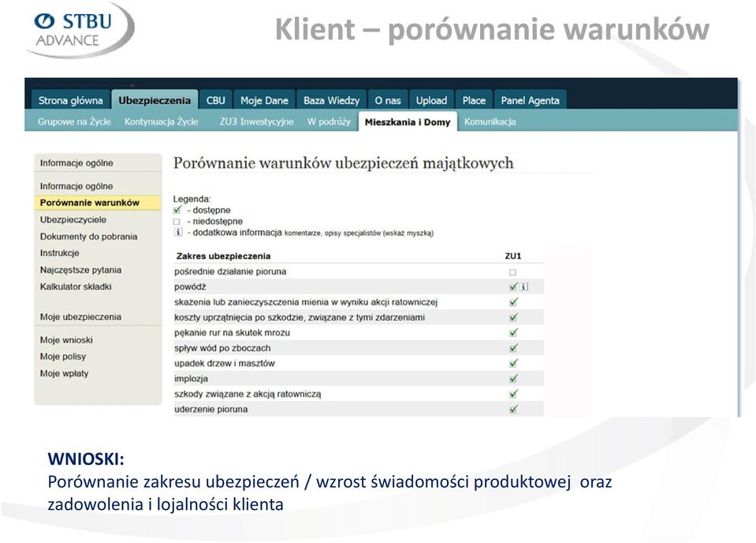Open the Strona główna tab
Image resolution: width=756 pixels, height=543 pixels.
pyautogui.click(x=70, y=100)
